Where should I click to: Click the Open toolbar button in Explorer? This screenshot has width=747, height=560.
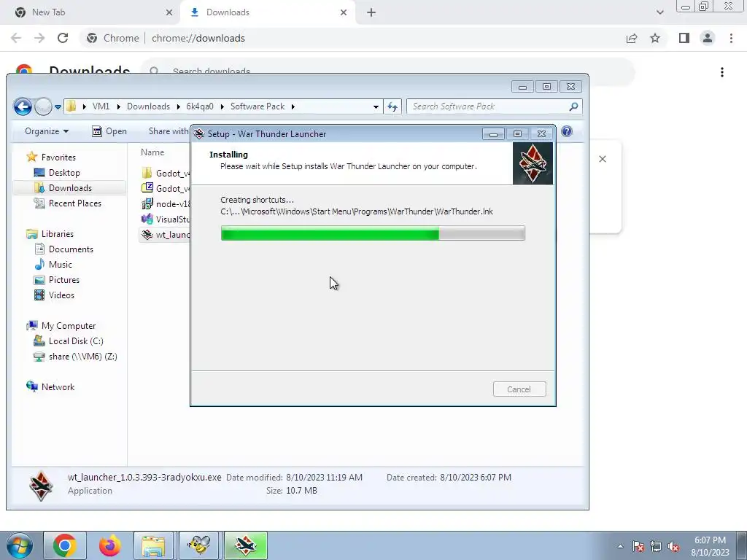coord(109,131)
